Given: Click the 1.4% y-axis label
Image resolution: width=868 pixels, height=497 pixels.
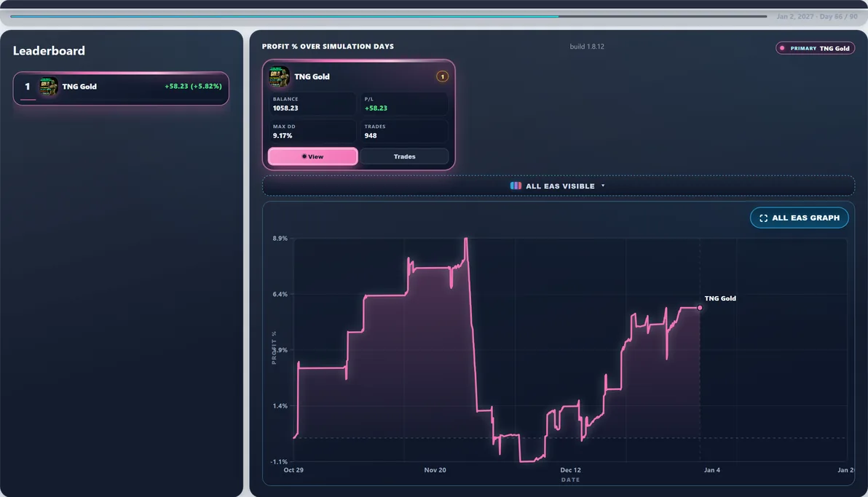Looking at the screenshot, I should [280, 406].
